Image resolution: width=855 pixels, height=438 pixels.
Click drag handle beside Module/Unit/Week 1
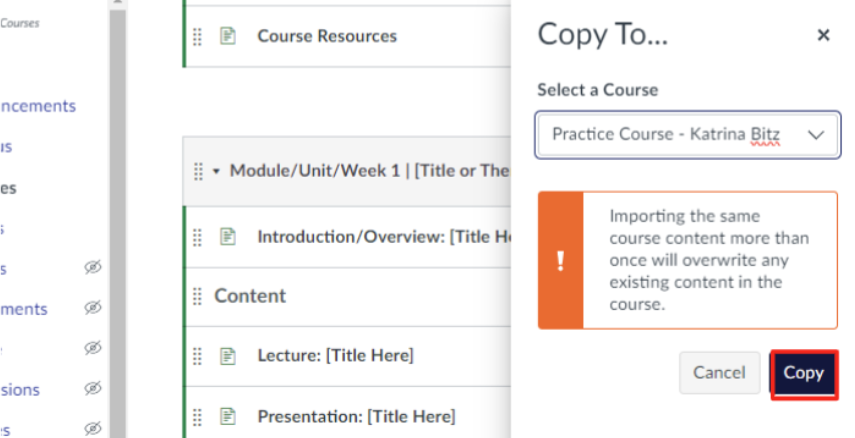click(198, 171)
